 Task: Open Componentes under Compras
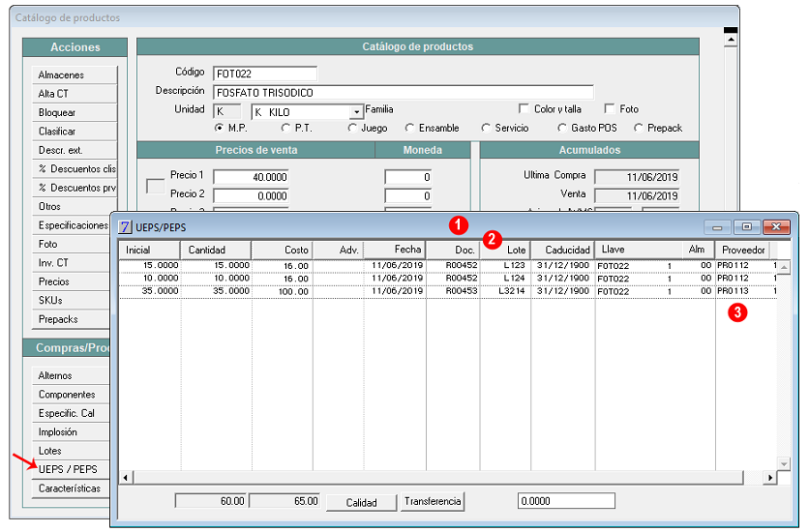coord(72,395)
